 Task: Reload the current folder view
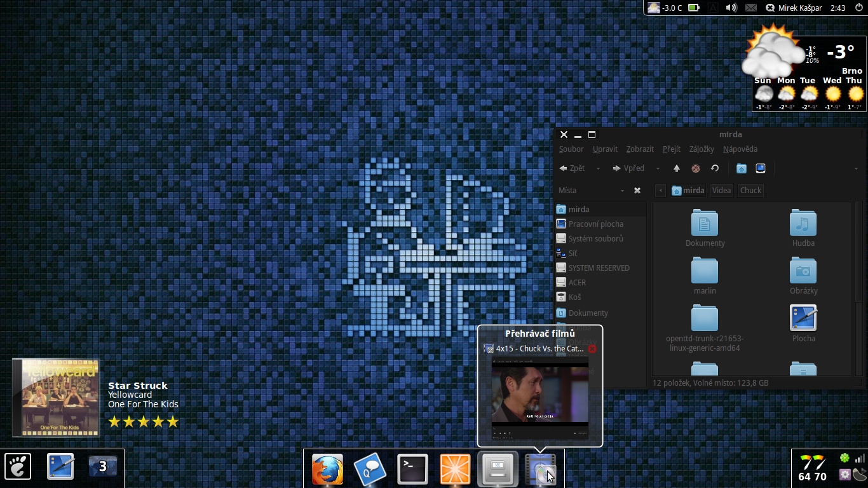pos(714,168)
